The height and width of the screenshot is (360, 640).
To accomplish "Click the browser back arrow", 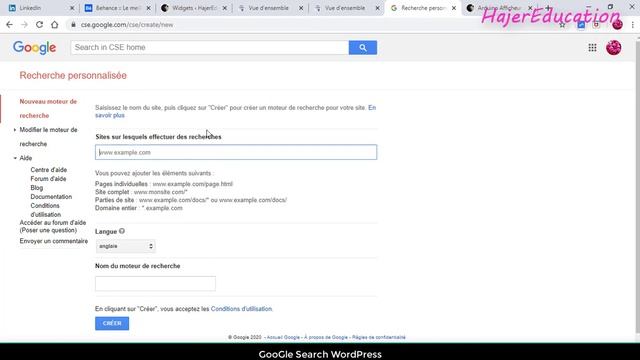I will pyautogui.click(x=9, y=25).
